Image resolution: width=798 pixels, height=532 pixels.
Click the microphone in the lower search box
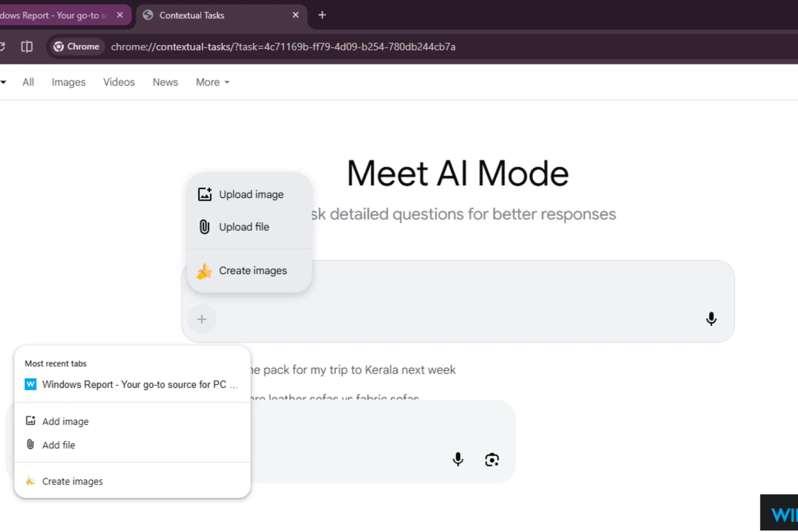(x=458, y=459)
